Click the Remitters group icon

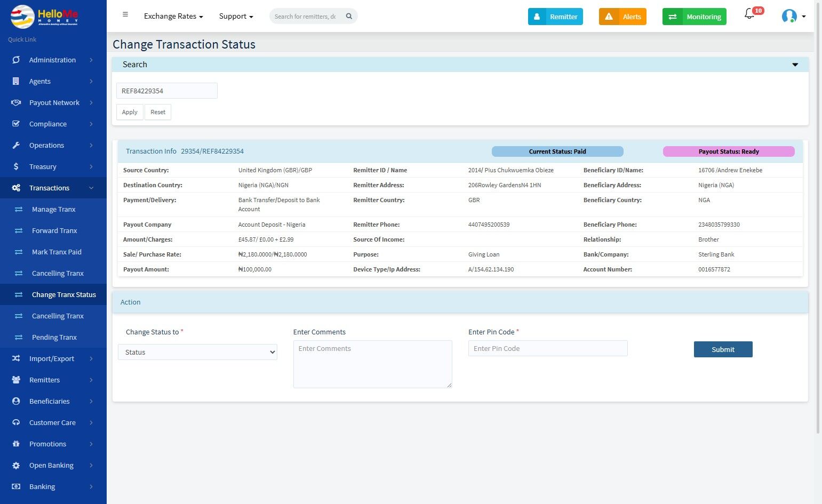(16, 380)
